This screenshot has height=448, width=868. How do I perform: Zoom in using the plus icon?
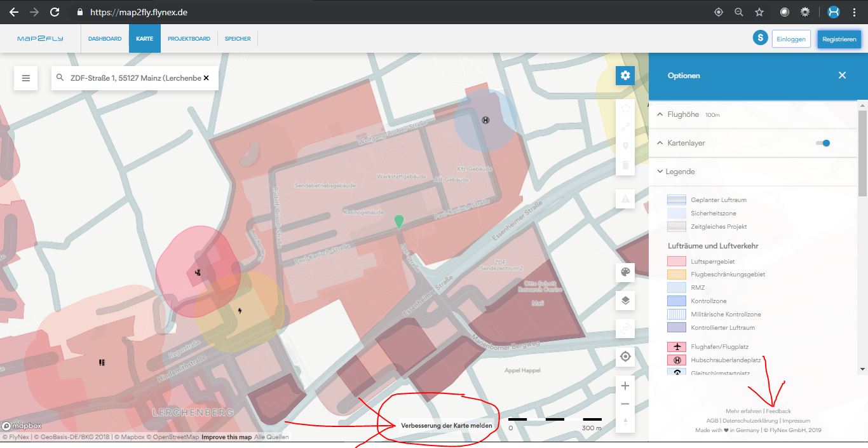click(x=625, y=385)
